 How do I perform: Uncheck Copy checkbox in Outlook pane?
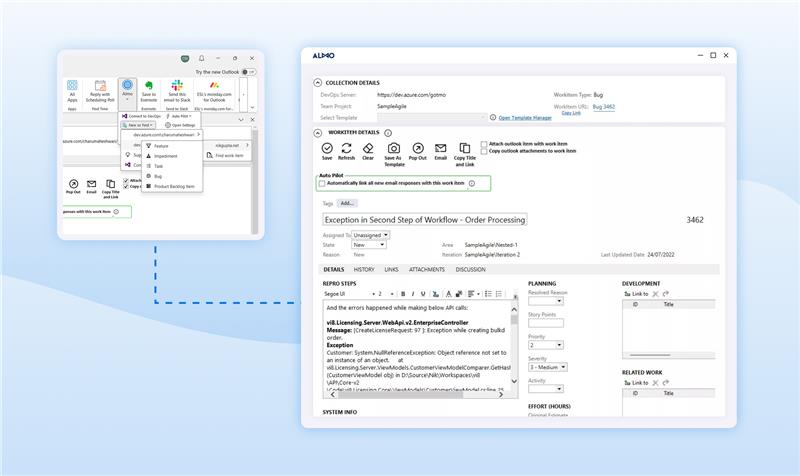click(x=126, y=187)
